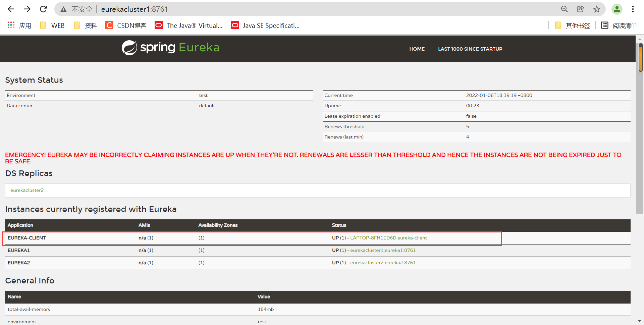The image size is (644, 325).
Task: Click the red EMERGENCY warning message
Action: [x=313, y=158]
